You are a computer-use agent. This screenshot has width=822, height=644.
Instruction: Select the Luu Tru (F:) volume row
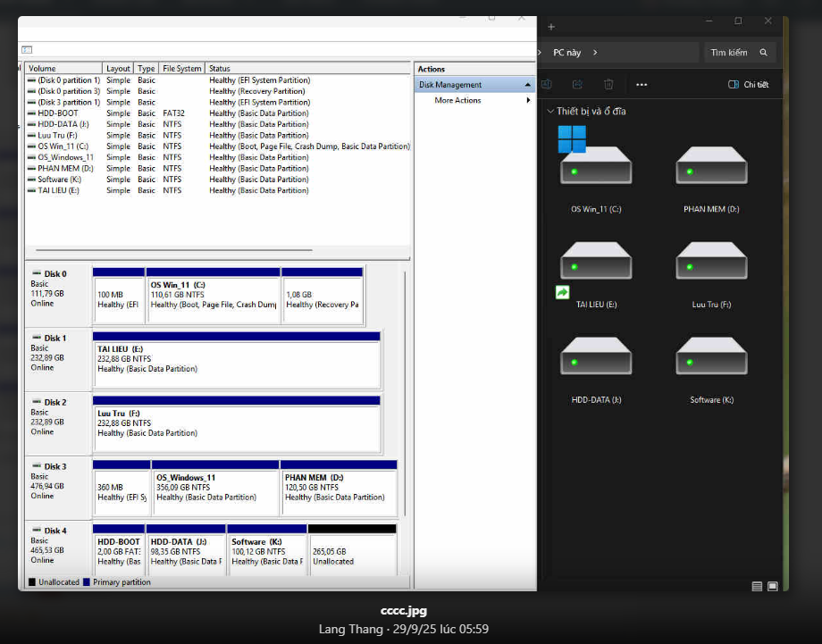(x=218, y=135)
